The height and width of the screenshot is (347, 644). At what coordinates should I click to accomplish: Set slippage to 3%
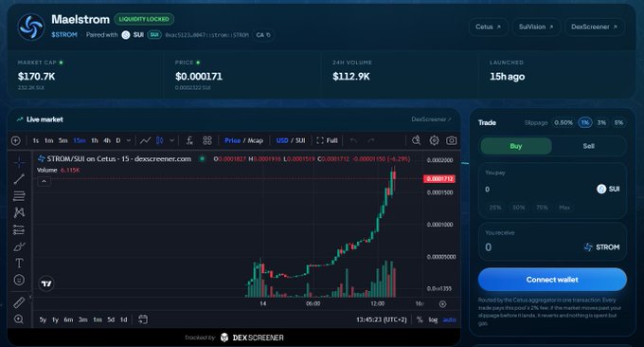point(601,122)
